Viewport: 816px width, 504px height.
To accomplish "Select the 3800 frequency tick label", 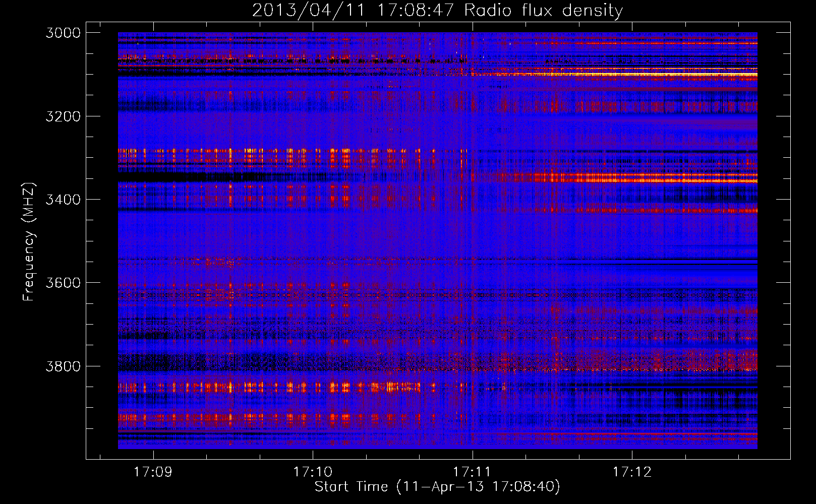I will click(63, 366).
